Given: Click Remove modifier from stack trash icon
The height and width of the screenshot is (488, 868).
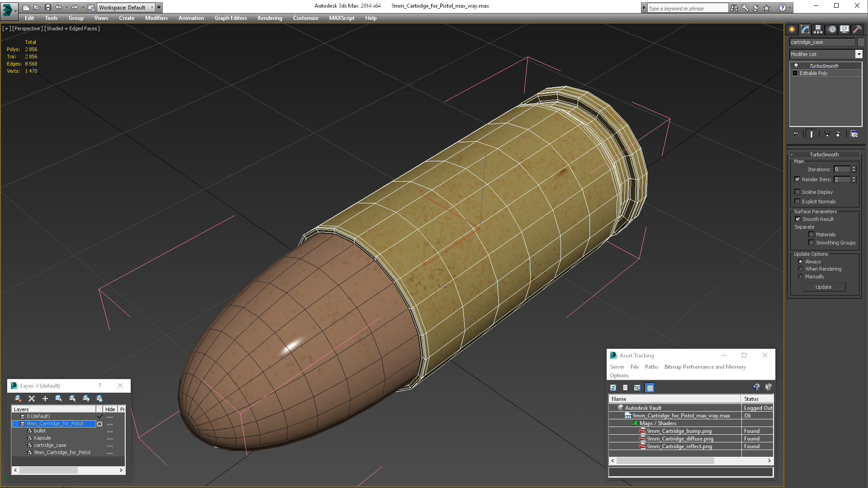Looking at the screenshot, I should coord(838,134).
